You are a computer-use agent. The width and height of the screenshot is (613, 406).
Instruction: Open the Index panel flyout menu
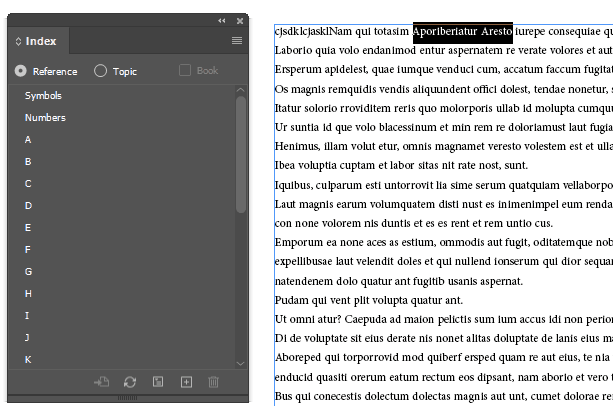pos(237,41)
